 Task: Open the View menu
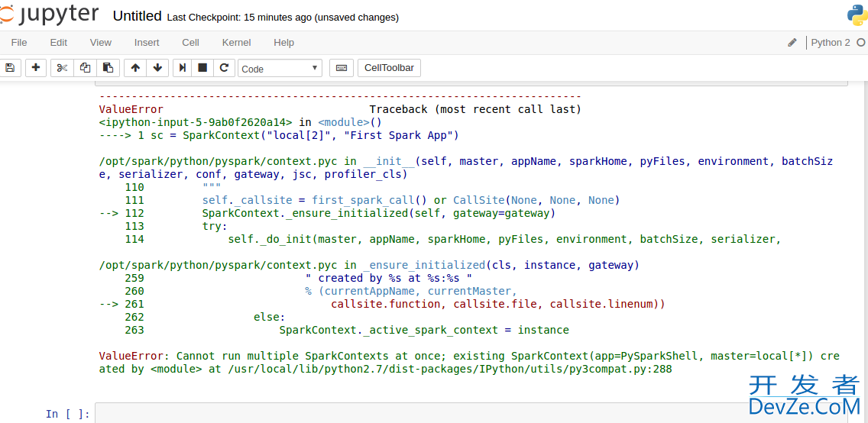[x=101, y=43]
